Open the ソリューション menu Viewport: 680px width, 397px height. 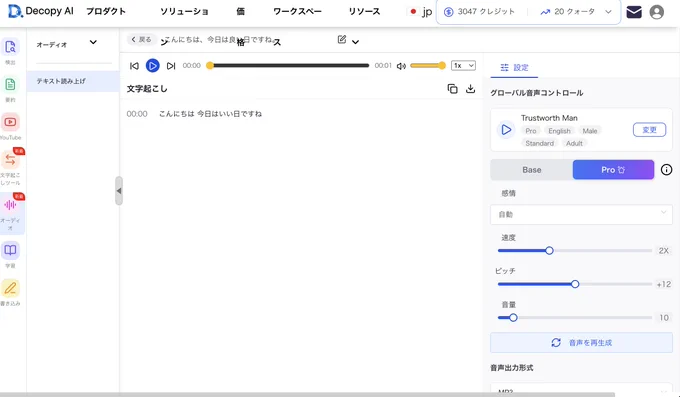(184, 12)
